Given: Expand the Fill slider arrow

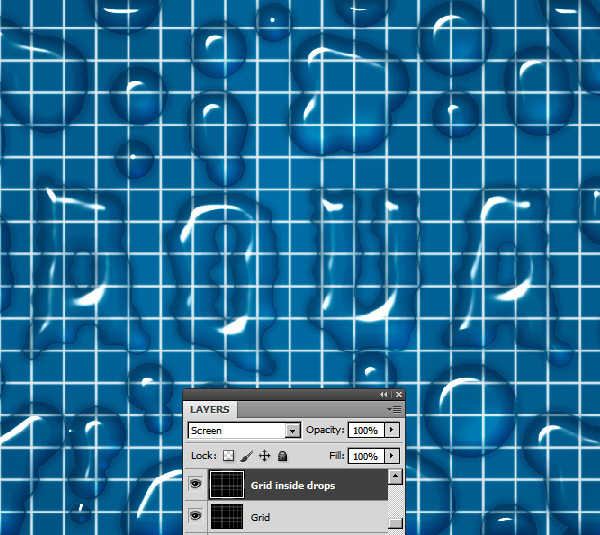Looking at the screenshot, I should (391, 456).
